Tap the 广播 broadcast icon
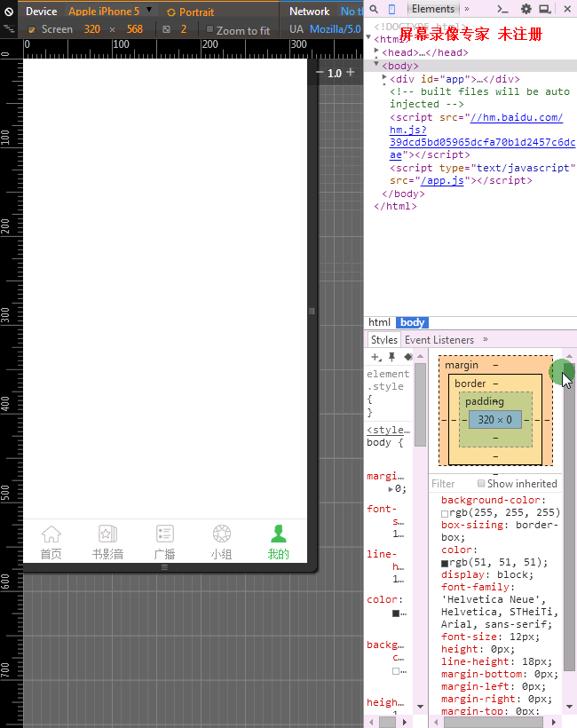Image resolution: width=577 pixels, height=728 pixels. [165, 534]
